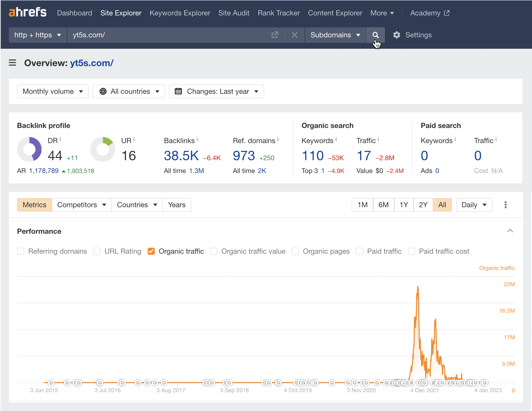Click the calendar icon in Changes filter
The image size is (532, 411).
(179, 91)
